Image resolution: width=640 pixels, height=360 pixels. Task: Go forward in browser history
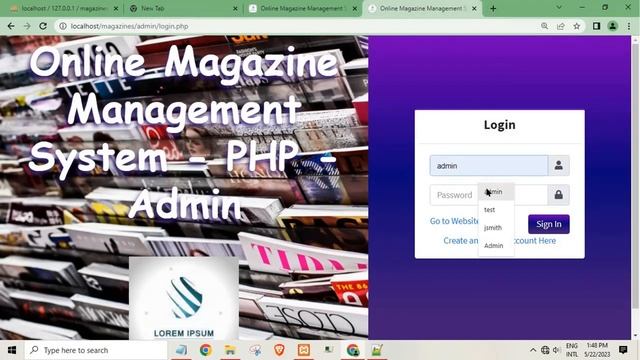(27, 26)
